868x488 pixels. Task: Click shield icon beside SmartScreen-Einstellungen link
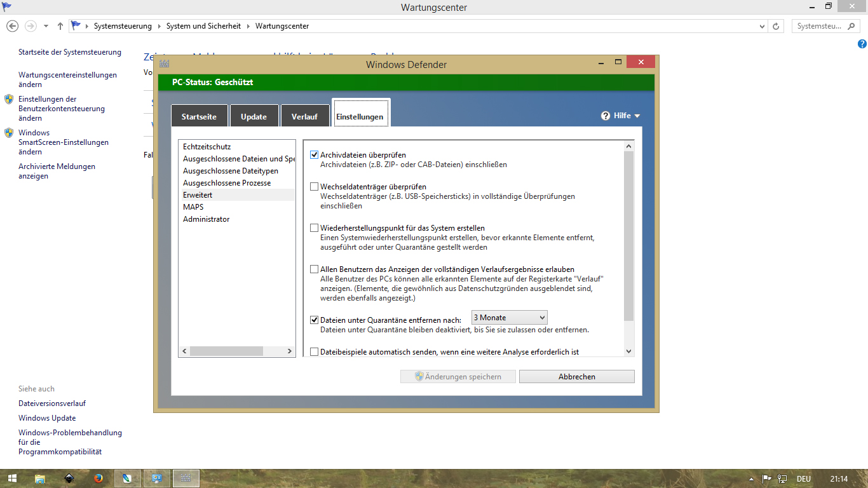(9, 133)
